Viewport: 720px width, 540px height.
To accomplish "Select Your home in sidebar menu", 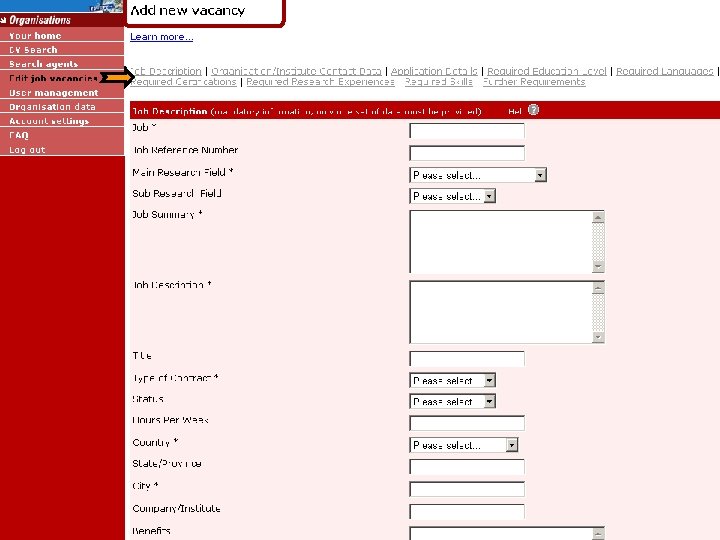I will tap(35, 36).
